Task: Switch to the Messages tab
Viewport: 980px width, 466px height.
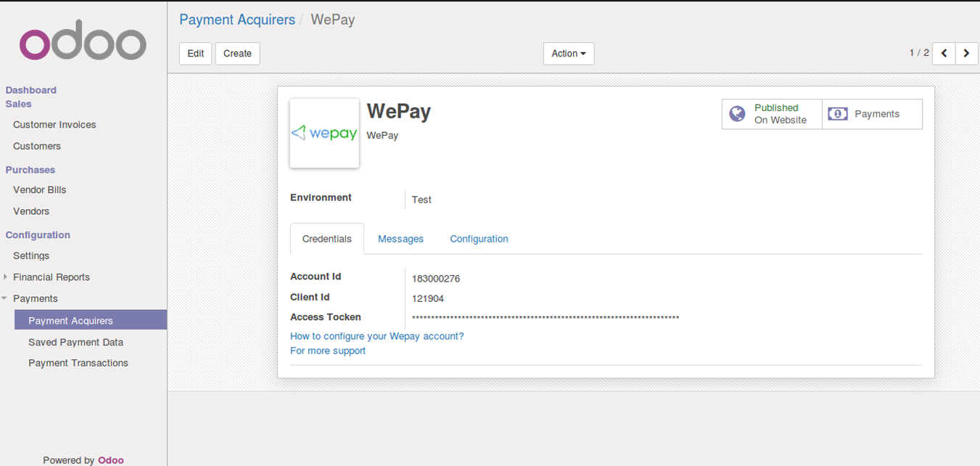Action: pos(400,239)
